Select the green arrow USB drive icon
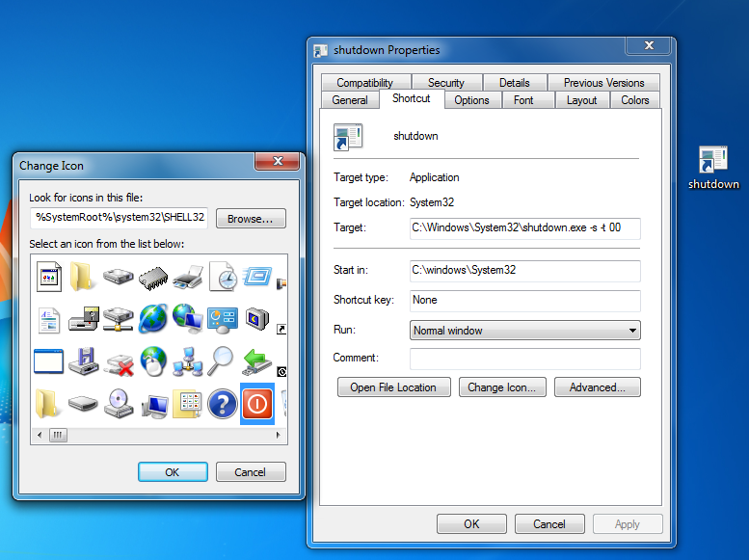Screen dimensions: 749x560 point(257,361)
